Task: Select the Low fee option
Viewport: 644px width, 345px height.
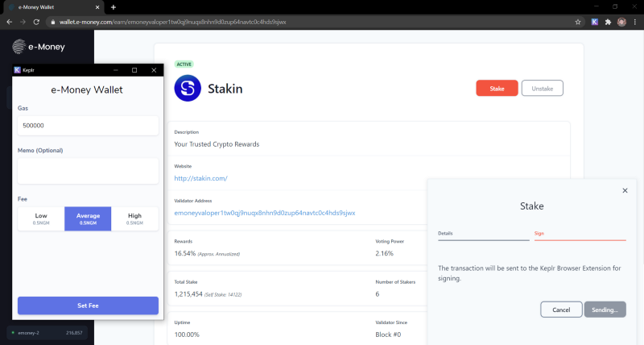Action: [x=41, y=218]
